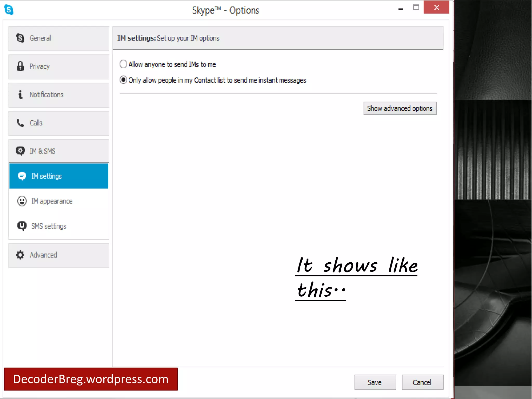Open the Advanced options section
The height and width of the screenshot is (399, 532).
59,255
